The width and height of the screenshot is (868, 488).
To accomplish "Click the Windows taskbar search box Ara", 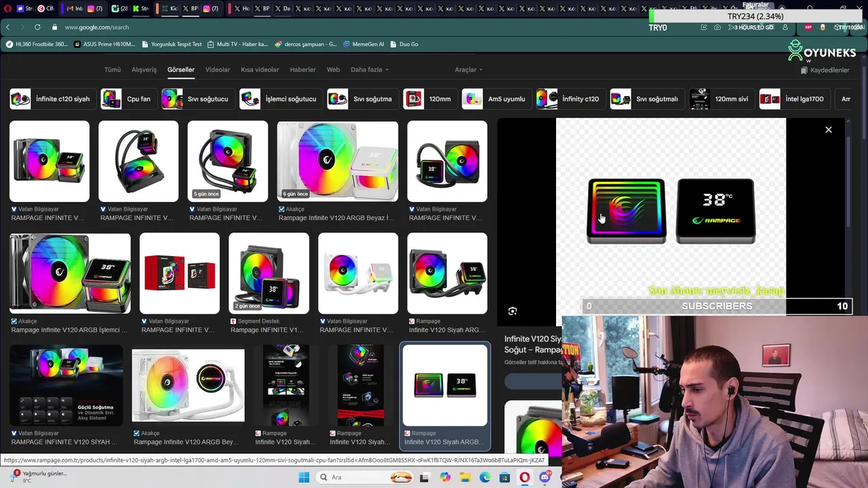I will click(365, 477).
